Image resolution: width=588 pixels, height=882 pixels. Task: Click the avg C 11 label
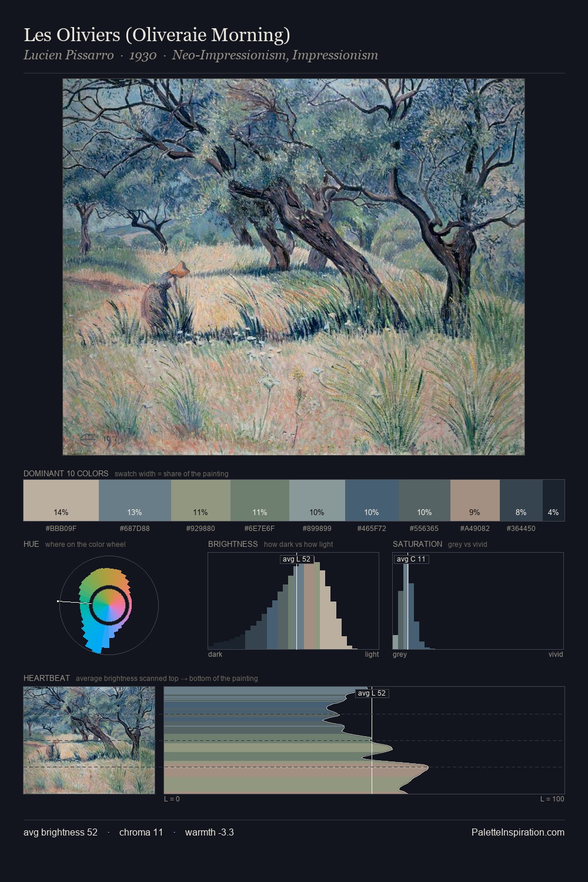point(411,559)
